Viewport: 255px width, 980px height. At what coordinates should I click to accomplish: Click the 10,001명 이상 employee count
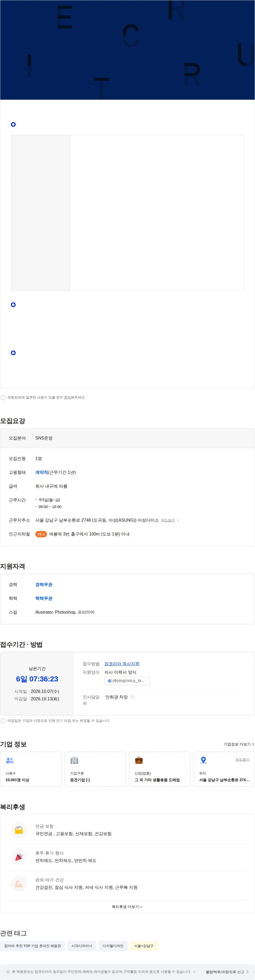[18, 780]
